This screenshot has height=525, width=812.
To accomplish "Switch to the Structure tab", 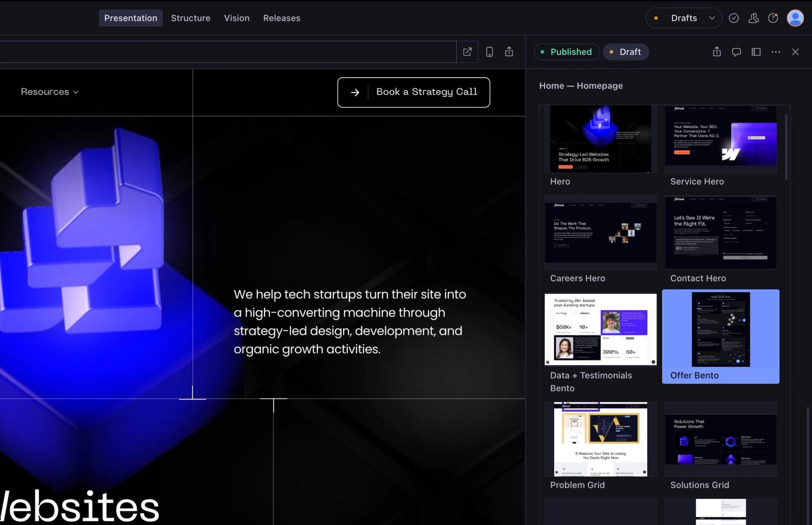I will tap(191, 18).
